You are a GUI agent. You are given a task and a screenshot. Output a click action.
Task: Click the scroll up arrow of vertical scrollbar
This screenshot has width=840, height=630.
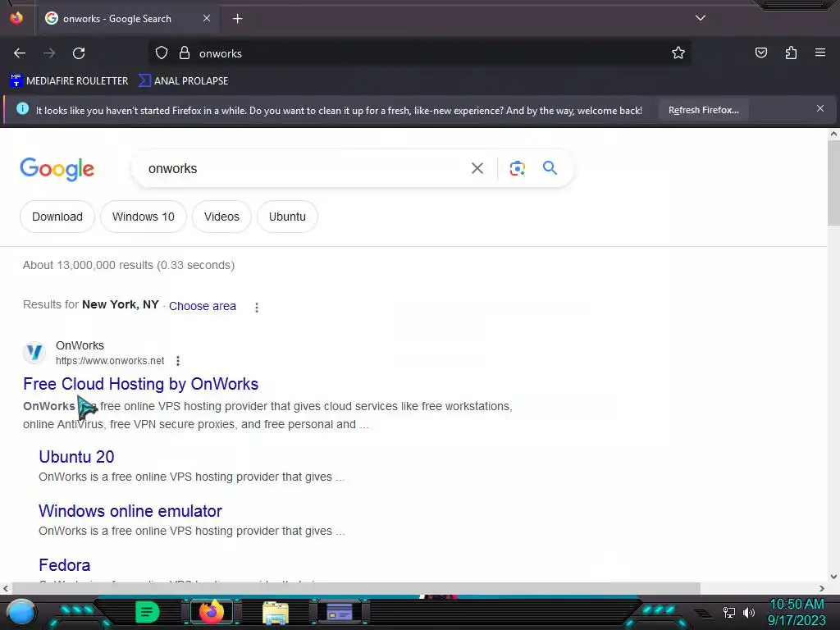(x=833, y=135)
